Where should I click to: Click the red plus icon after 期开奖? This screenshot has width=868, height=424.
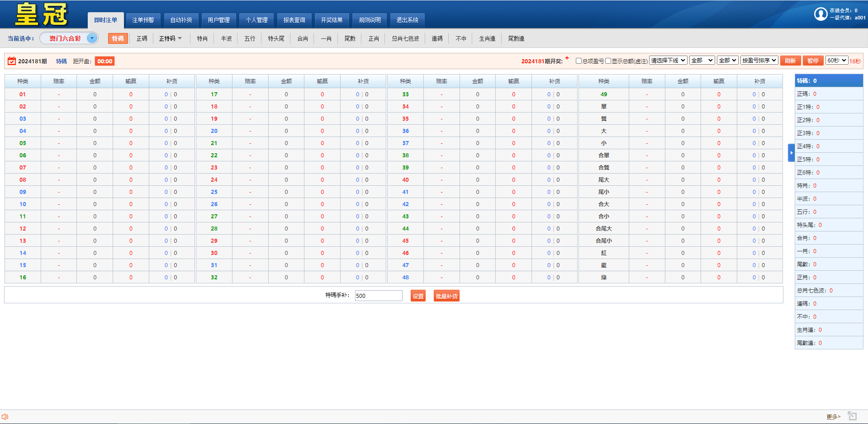[x=567, y=58]
